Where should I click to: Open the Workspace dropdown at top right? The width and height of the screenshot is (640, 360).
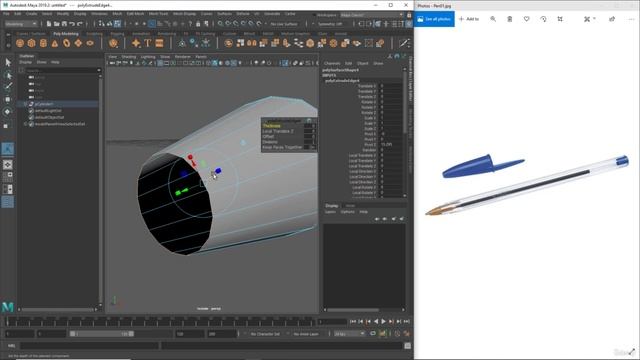pyautogui.click(x=371, y=15)
